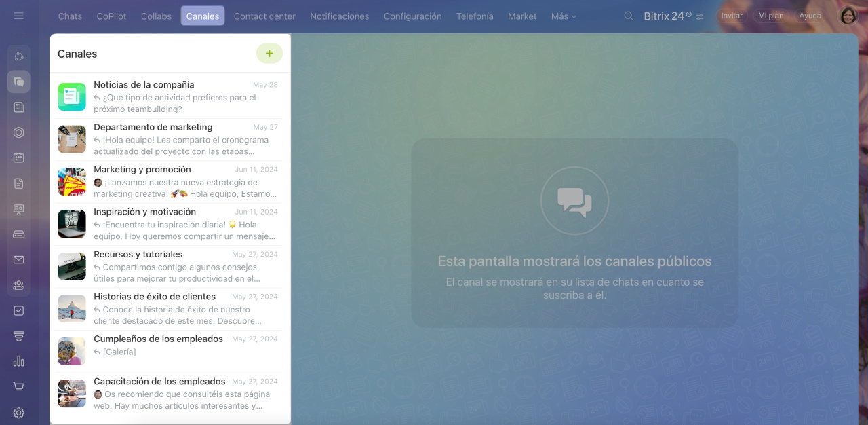
Task: Open the Telefonía tab
Action: coord(475,16)
